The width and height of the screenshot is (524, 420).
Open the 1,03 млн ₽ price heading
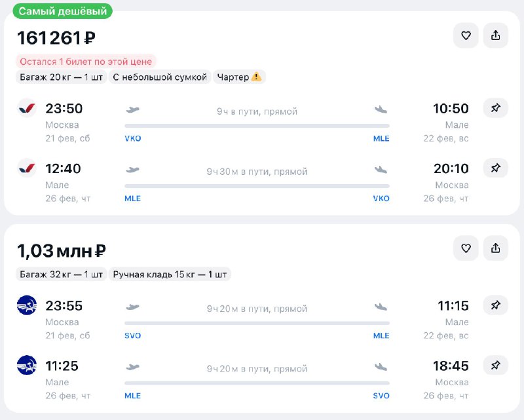click(62, 251)
